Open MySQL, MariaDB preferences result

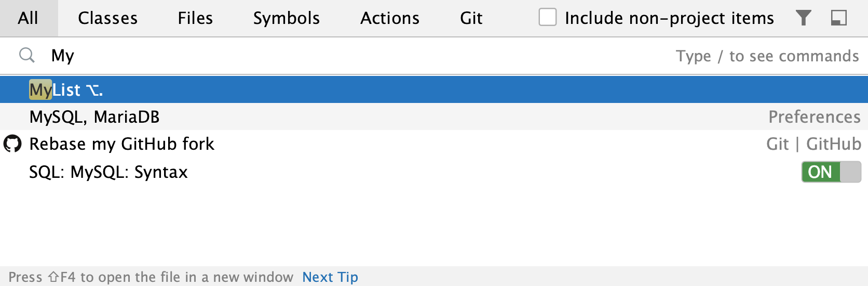pos(434,116)
